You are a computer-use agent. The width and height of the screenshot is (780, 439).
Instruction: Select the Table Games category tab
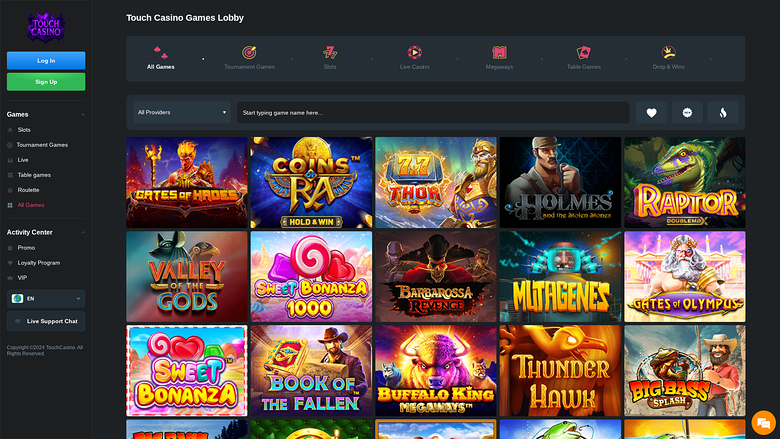(x=584, y=58)
